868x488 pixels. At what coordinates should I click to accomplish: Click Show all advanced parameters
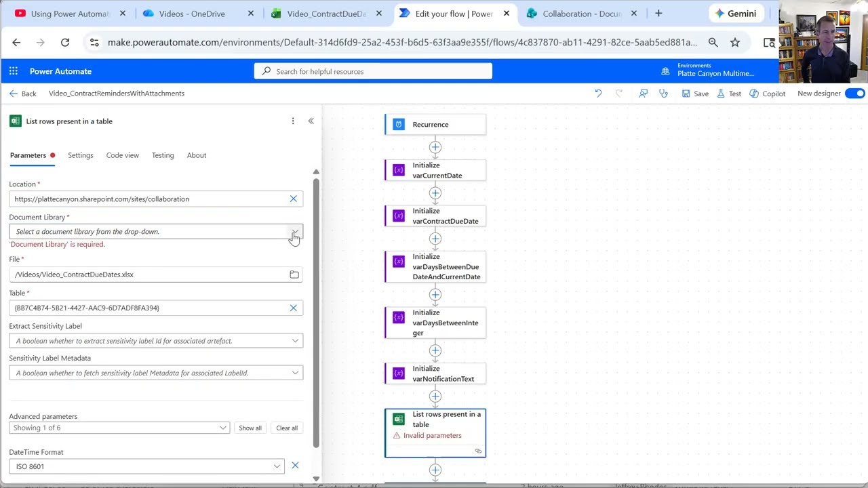pos(250,428)
